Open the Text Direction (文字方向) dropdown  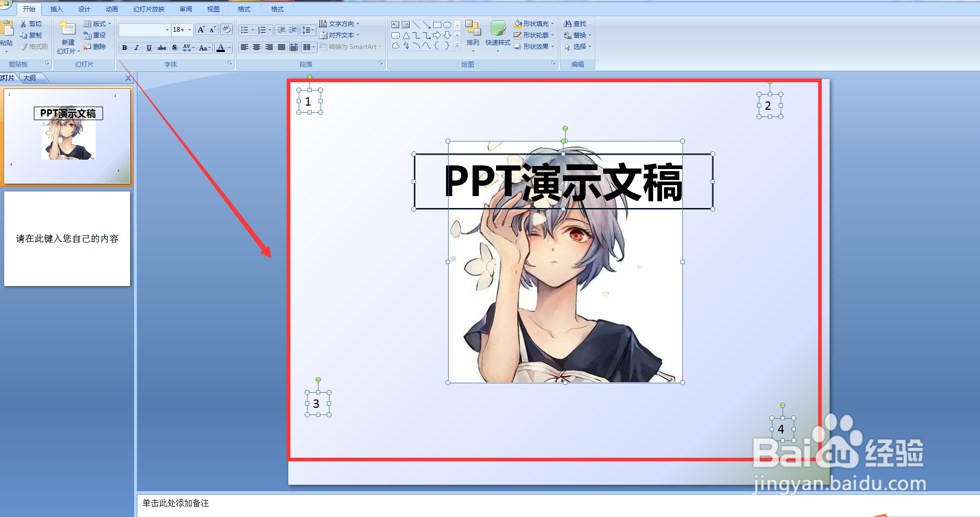coord(339,24)
